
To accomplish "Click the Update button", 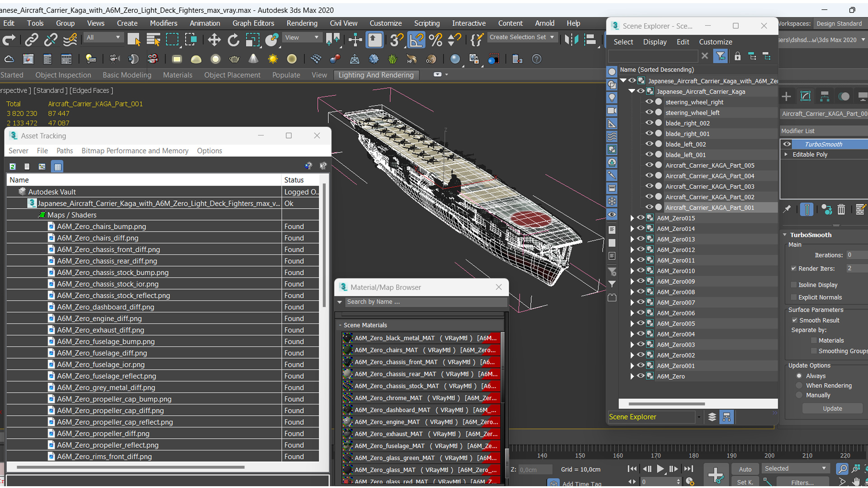I will click(832, 408).
